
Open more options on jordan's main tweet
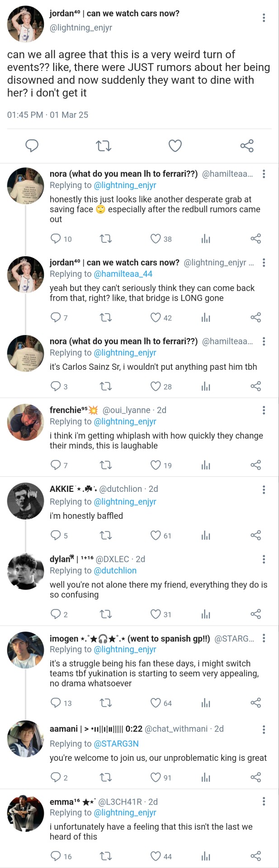click(264, 18)
